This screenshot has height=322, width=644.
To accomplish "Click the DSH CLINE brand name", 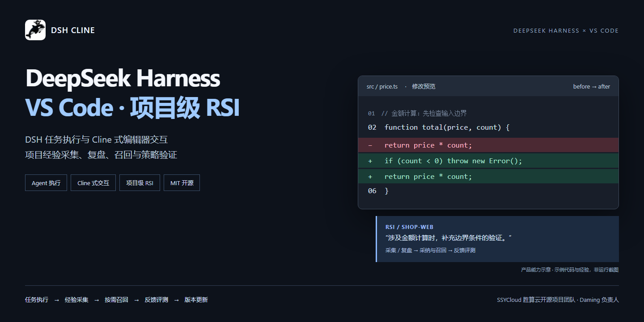I will click(x=73, y=30).
